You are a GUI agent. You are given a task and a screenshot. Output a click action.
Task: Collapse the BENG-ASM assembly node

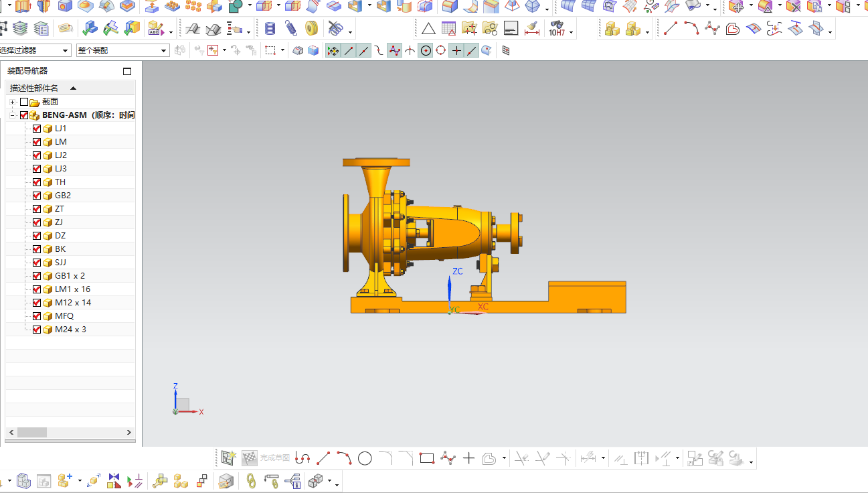(x=12, y=115)
